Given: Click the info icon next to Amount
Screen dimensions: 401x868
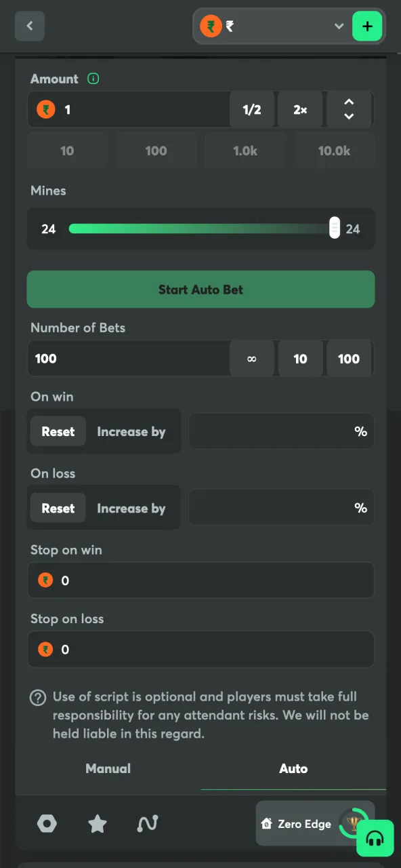Looking at the screenshot, I should [93, 79].
